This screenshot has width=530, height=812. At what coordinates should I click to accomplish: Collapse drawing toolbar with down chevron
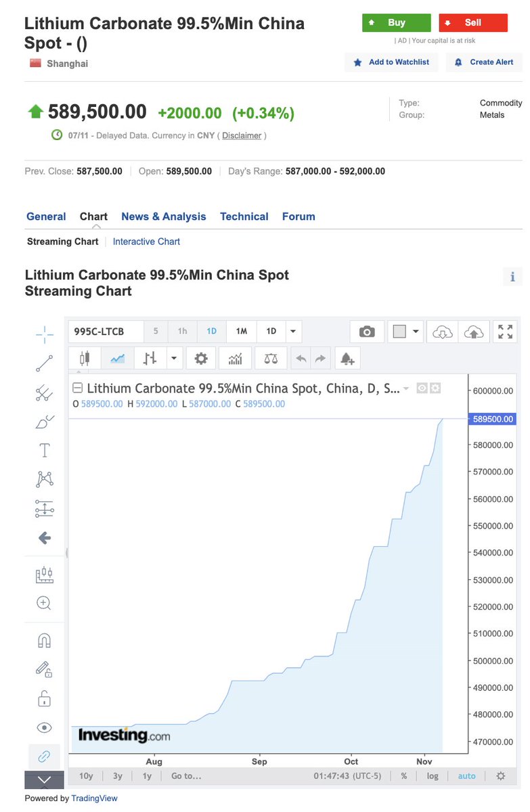coord(45,780)
